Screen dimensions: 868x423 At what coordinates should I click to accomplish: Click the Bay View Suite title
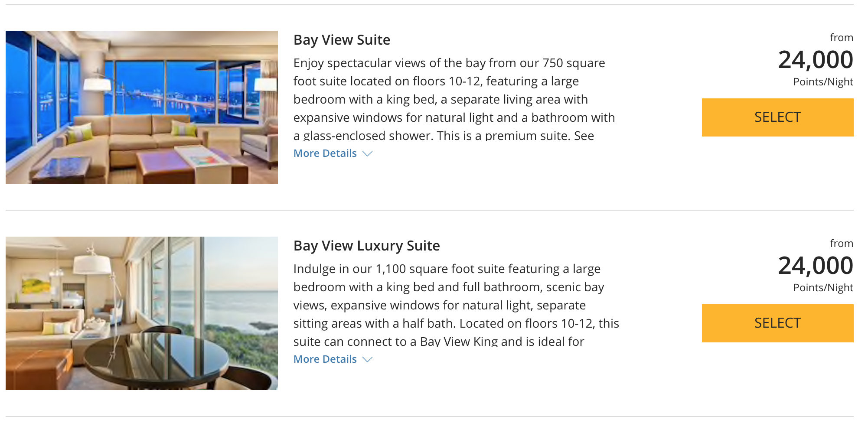342,40
